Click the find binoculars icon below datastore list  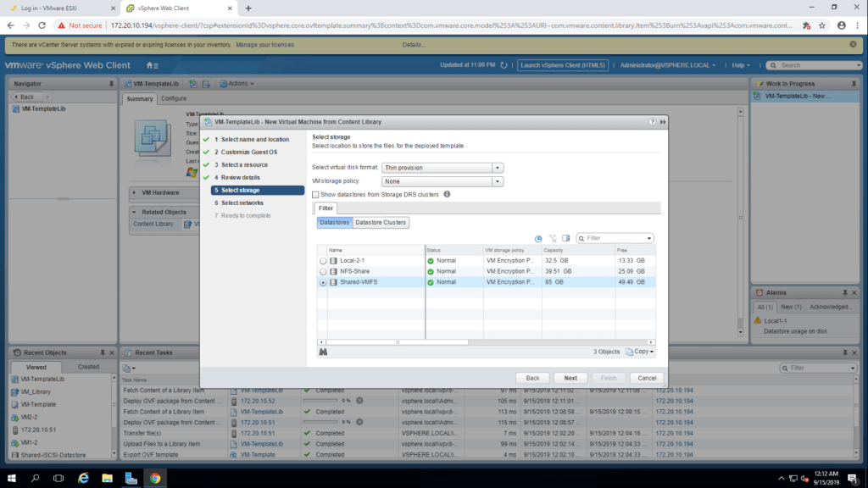click(323, 352)
